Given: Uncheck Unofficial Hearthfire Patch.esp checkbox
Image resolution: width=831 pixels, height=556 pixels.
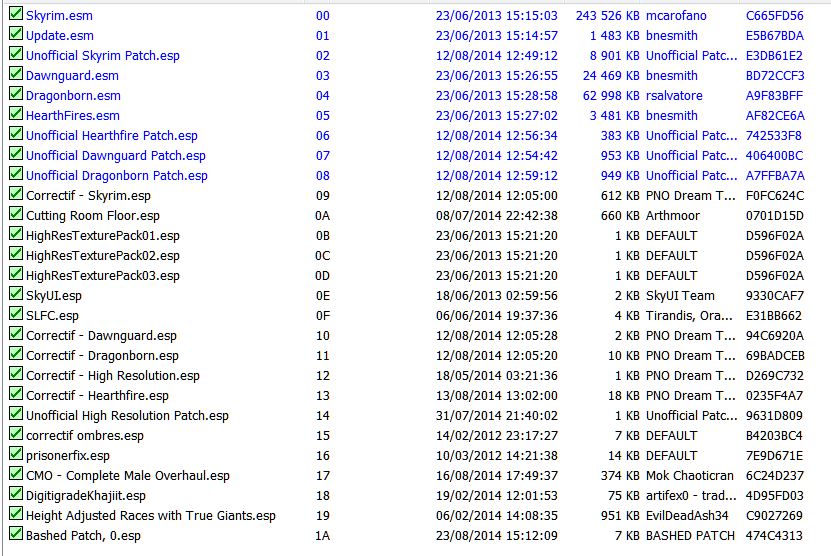Looking at the screenshot, I should (16, 134).
